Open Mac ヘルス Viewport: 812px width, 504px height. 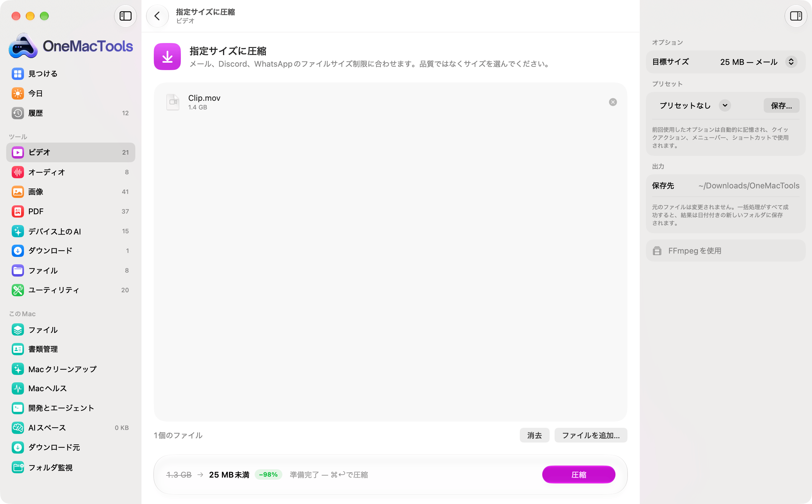click(70, 388)
